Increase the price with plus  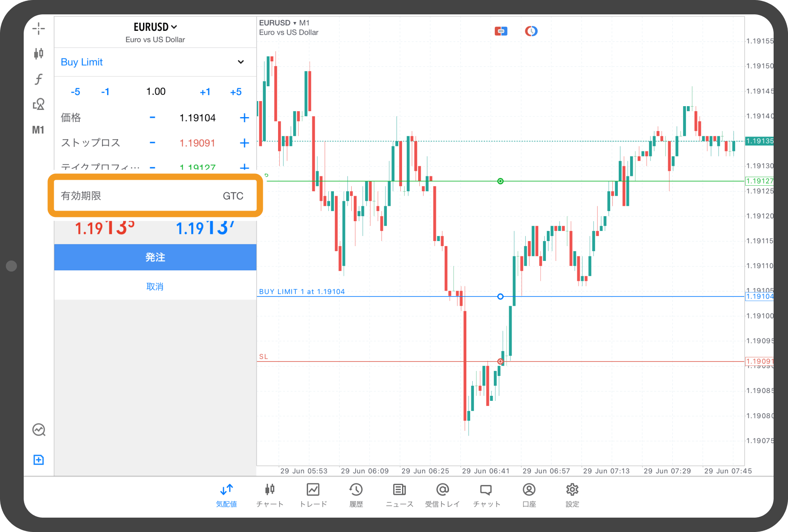244,118
